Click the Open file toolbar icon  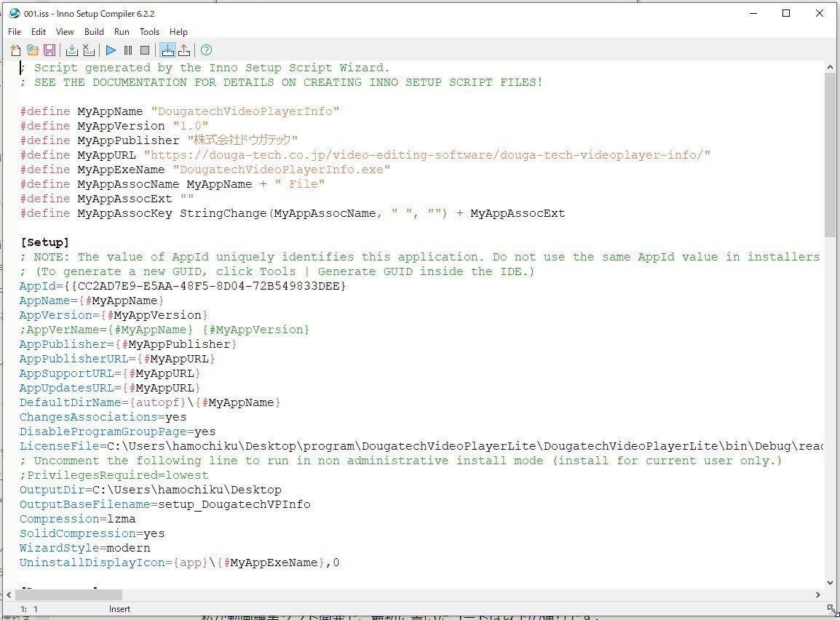tap(32, 50)
